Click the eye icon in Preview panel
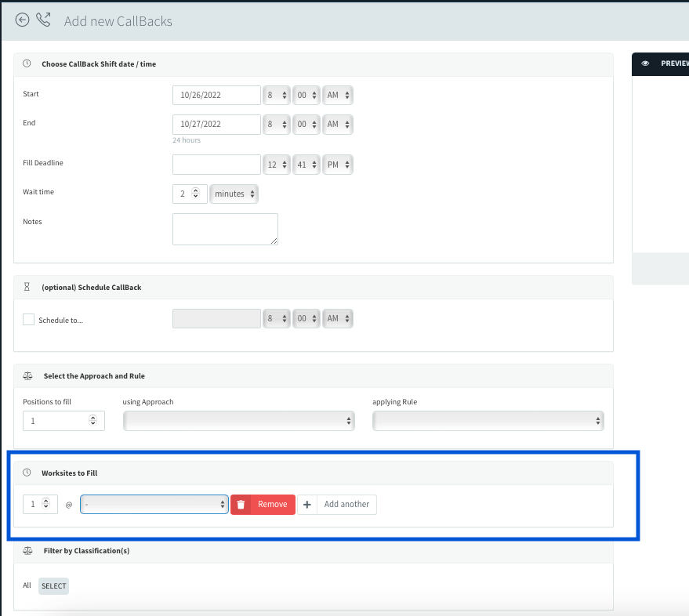 (645, 63)
